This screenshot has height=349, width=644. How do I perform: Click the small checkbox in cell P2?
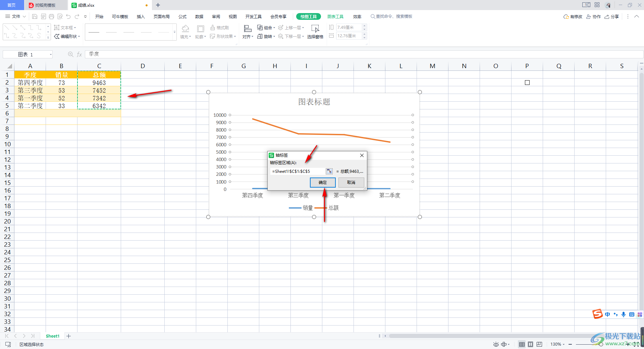527,83
